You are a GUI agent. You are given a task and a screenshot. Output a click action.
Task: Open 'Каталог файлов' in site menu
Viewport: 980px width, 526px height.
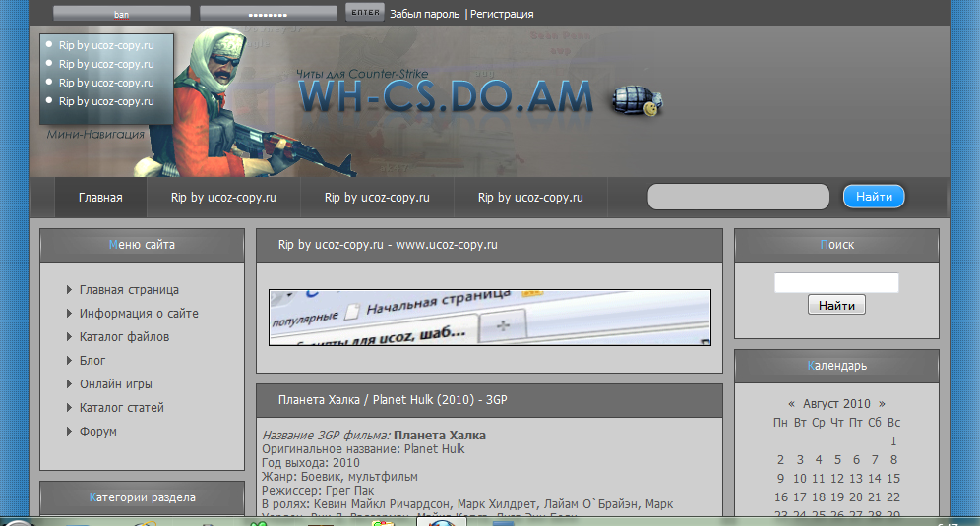tap(124, 337)
